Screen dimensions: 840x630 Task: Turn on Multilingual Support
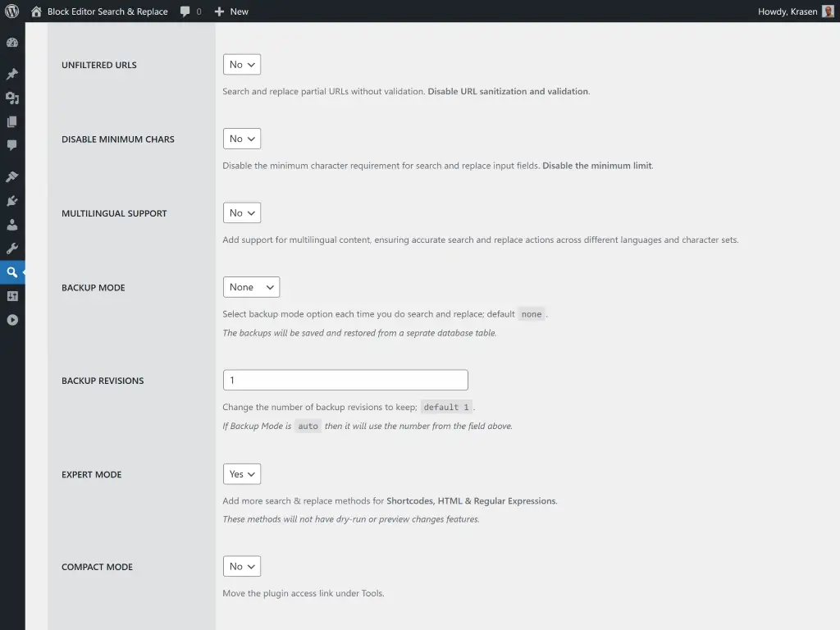pos(241,212)
